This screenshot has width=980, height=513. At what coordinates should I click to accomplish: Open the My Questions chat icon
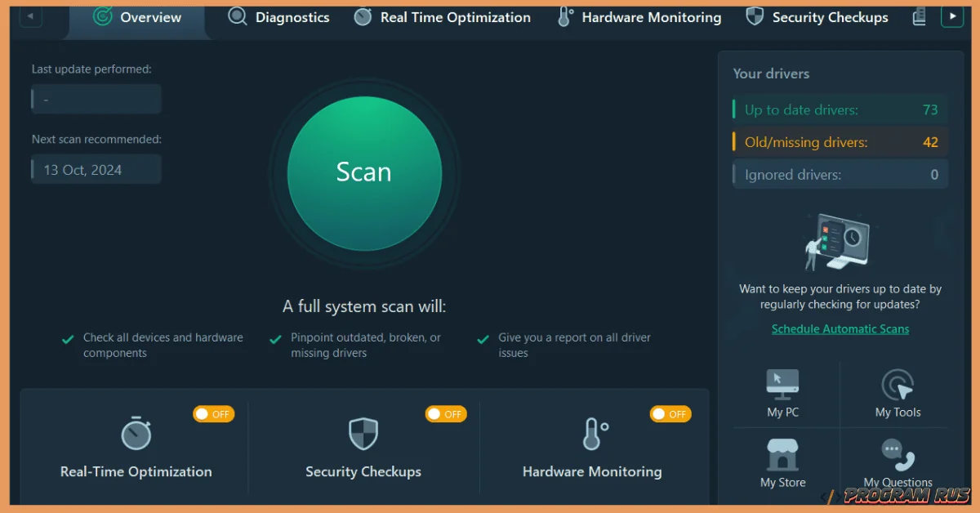(898, 453)
